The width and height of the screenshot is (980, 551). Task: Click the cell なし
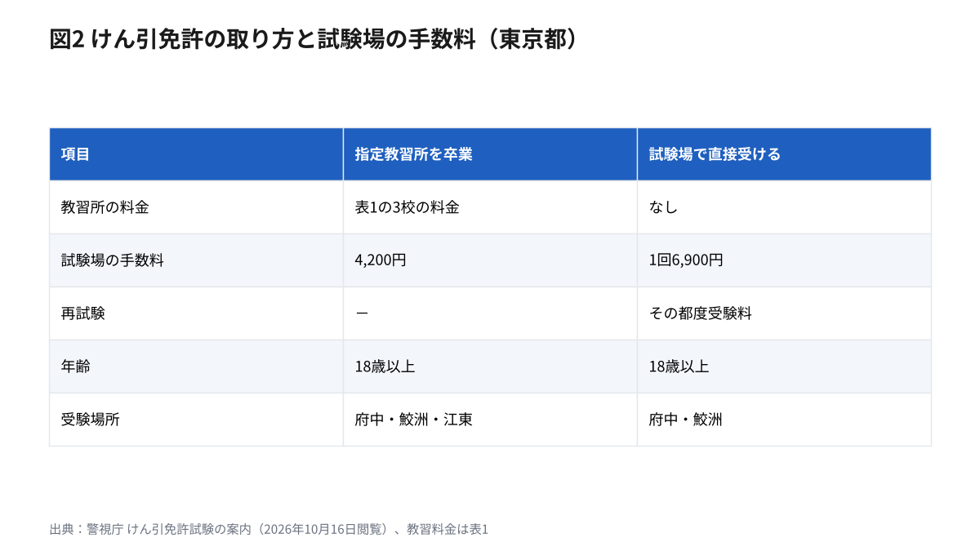(784, 207)
